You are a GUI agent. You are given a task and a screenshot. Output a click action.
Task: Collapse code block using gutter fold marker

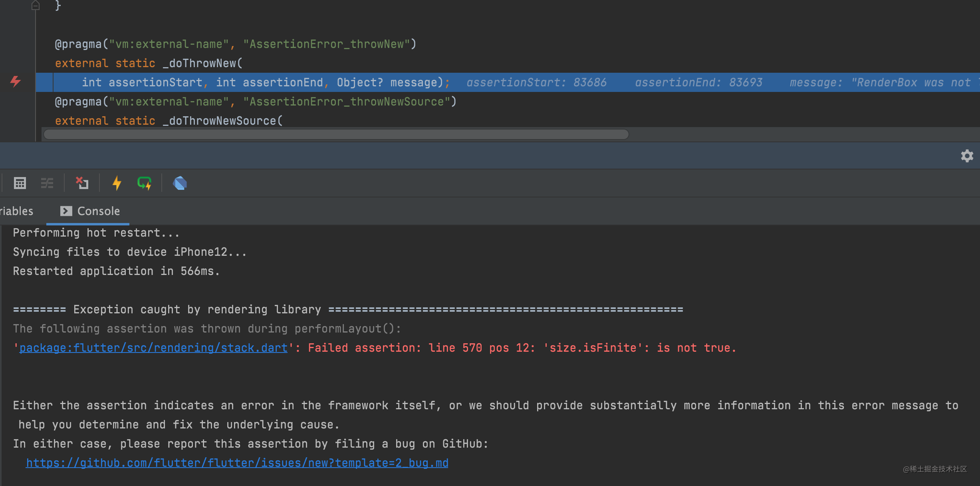pos(36,6)
